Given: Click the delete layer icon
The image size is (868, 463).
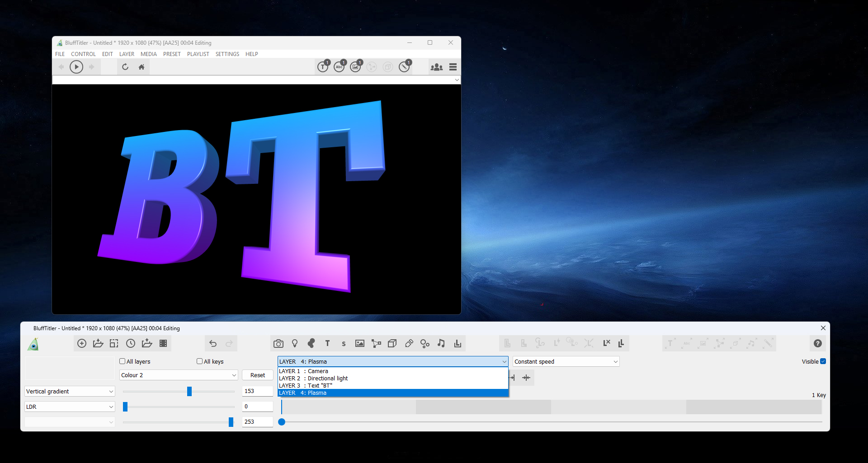Looking at the screenshot, I should click(x=606, y=343).
